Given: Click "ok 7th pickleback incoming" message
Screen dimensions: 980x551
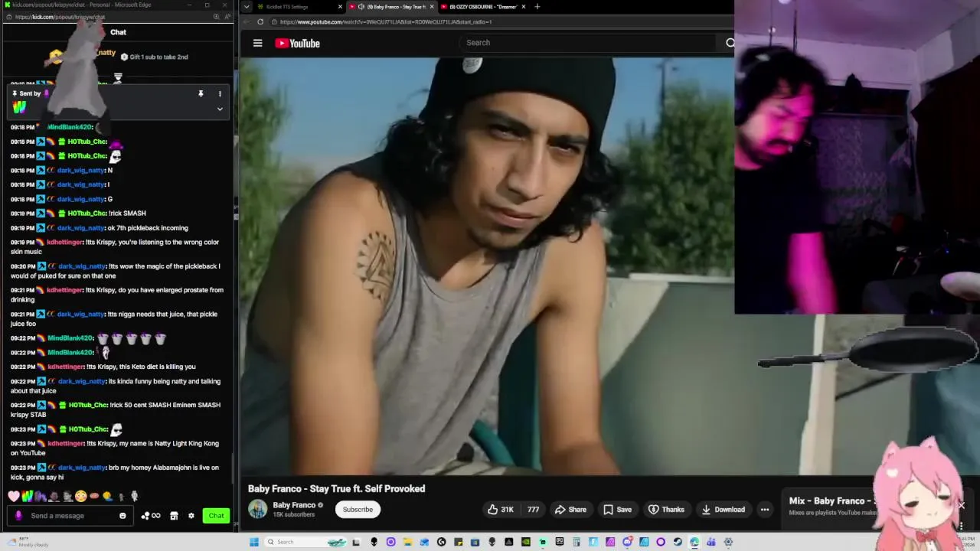Looking at the screenshot, I should [x=148, y=228].
